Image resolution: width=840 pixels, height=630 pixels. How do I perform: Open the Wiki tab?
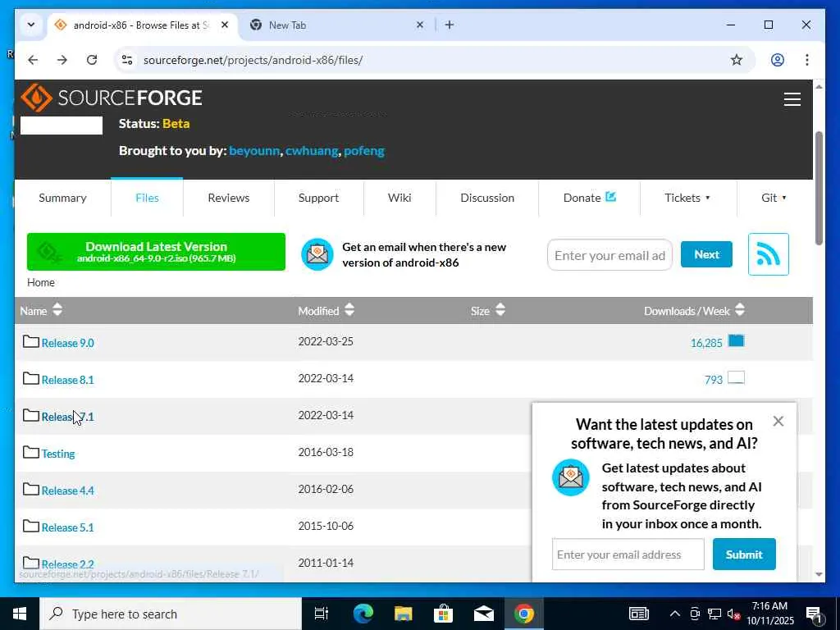399,198
